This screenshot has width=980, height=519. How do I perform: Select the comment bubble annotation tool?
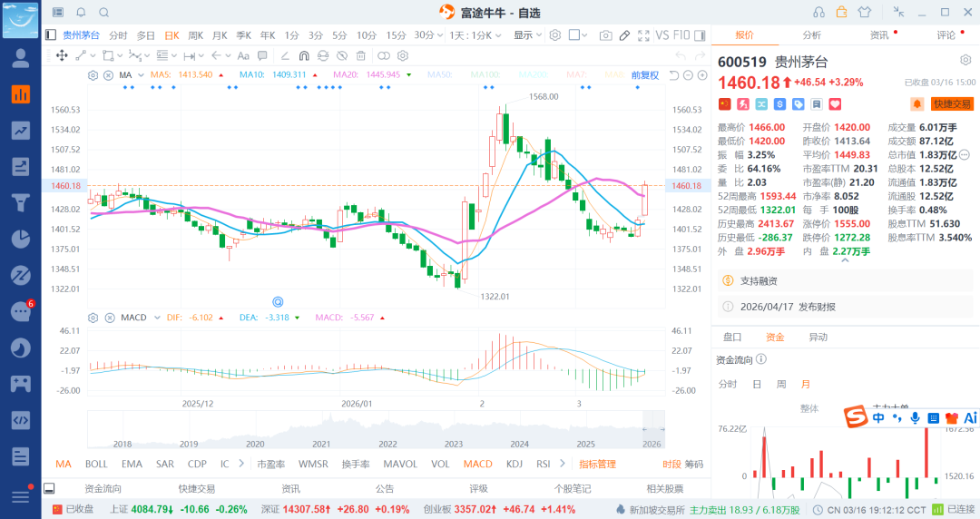coord(262,55)
